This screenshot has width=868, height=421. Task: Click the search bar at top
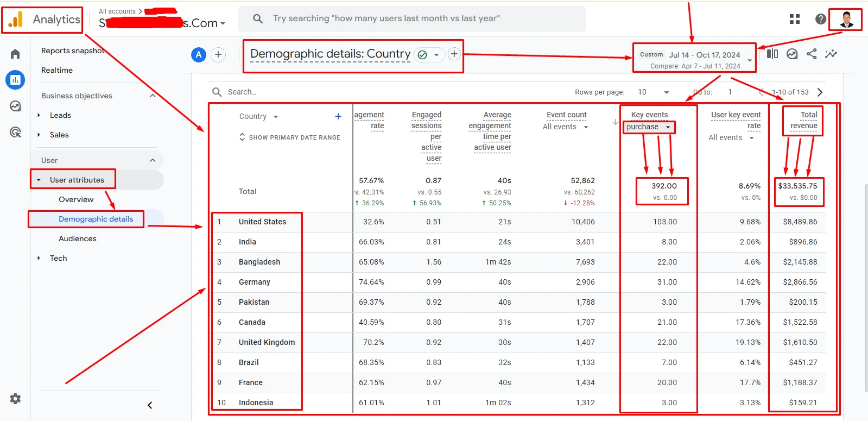click(x=412, y=19)
